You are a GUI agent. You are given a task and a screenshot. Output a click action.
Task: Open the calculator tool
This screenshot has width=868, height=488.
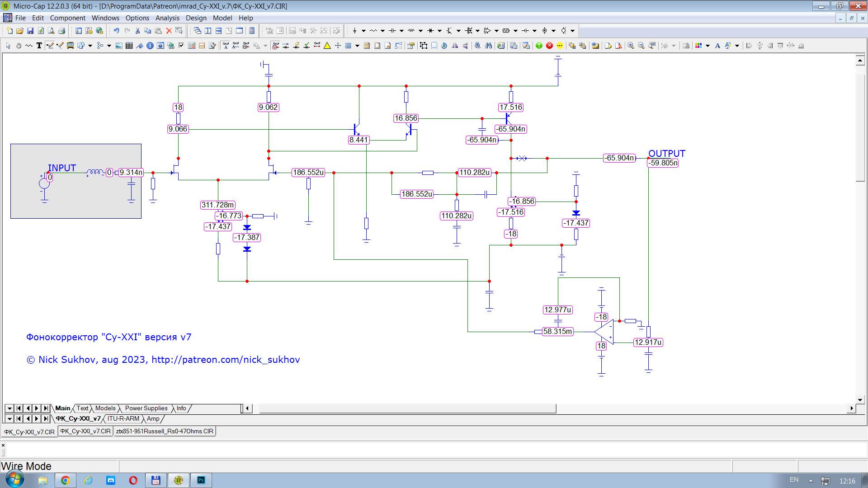252,31
